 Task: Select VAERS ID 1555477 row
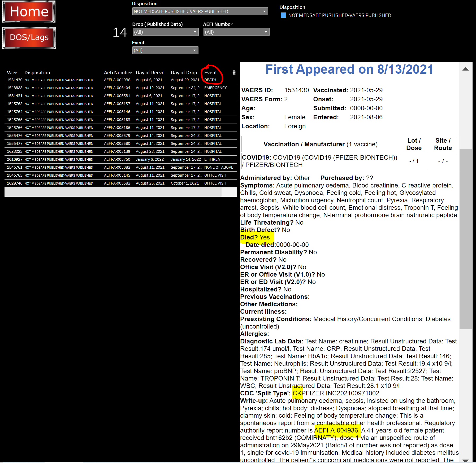(x=121, y=143)
